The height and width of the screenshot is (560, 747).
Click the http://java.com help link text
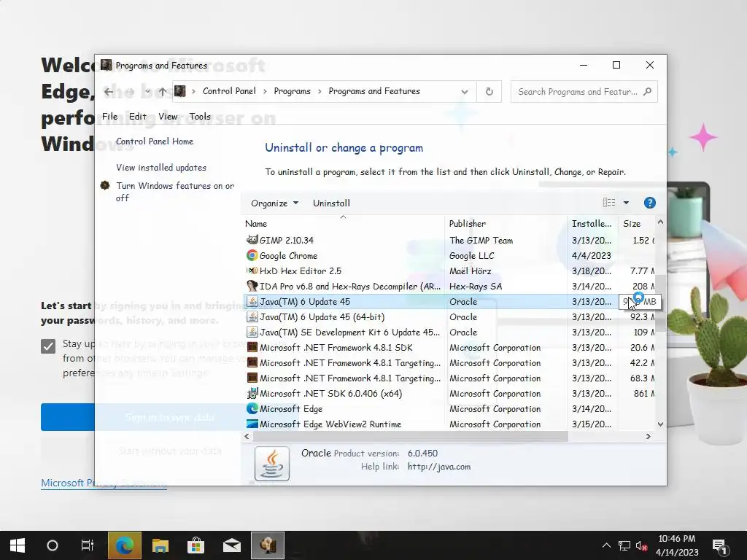(x=438, y=467)
